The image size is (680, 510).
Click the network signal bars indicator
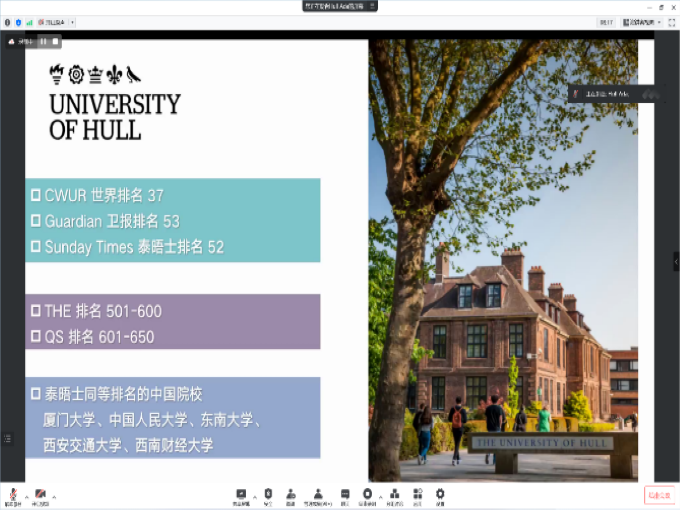point(29,22)
